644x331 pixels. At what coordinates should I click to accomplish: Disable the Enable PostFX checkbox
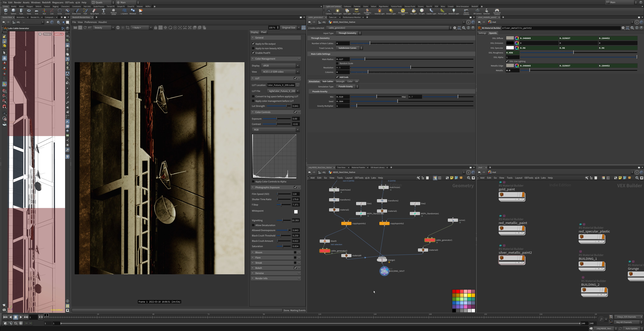(x=253, y=53)
